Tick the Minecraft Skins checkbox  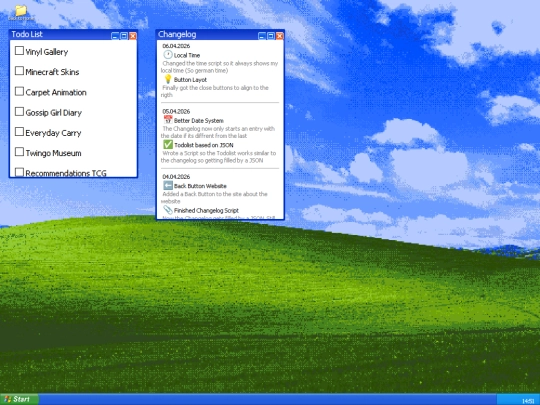19,71
